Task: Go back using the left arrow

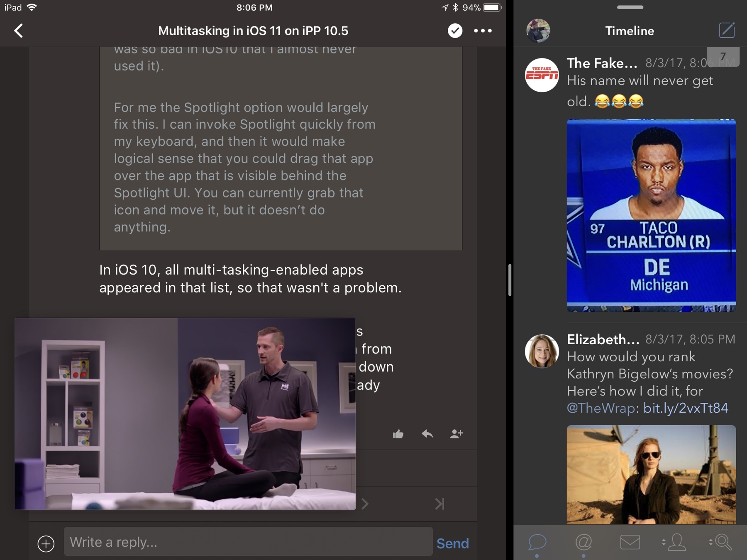Action: pos(18,31)
